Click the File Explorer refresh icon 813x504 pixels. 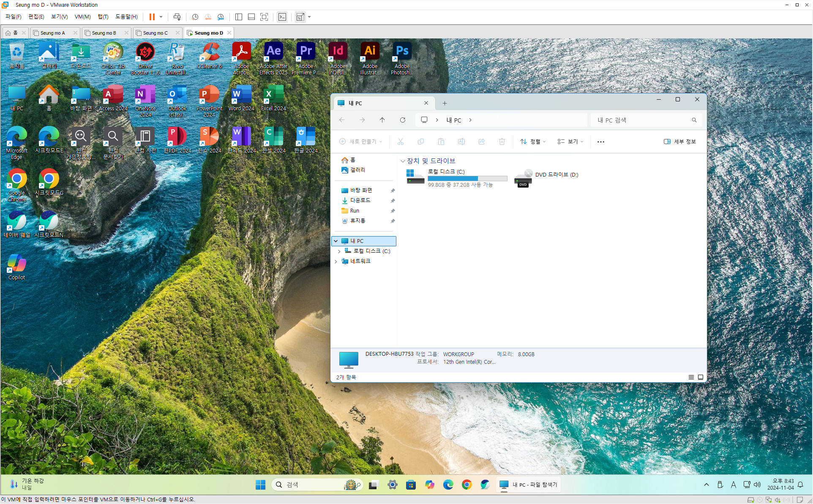coord(402,120)
